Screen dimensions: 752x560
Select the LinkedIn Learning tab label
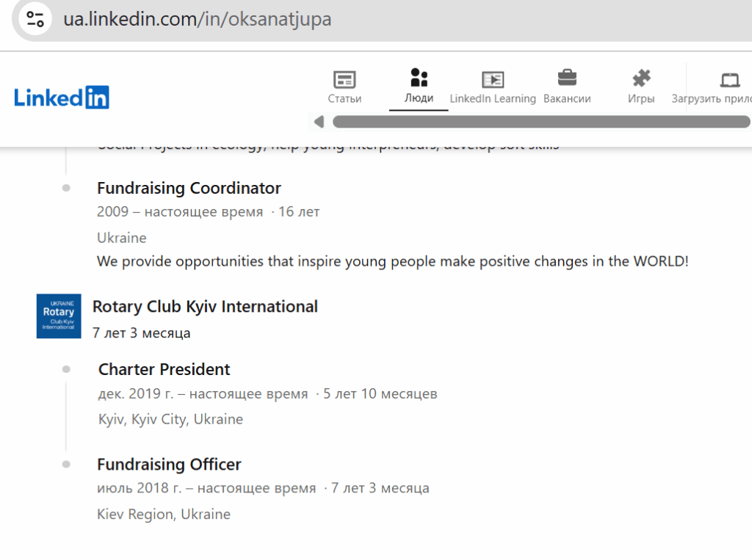(493, 98)
